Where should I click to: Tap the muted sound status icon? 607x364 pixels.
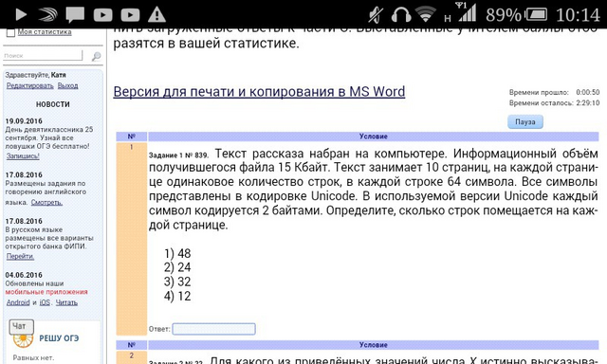pyautogui.click(x=376, y=15)
